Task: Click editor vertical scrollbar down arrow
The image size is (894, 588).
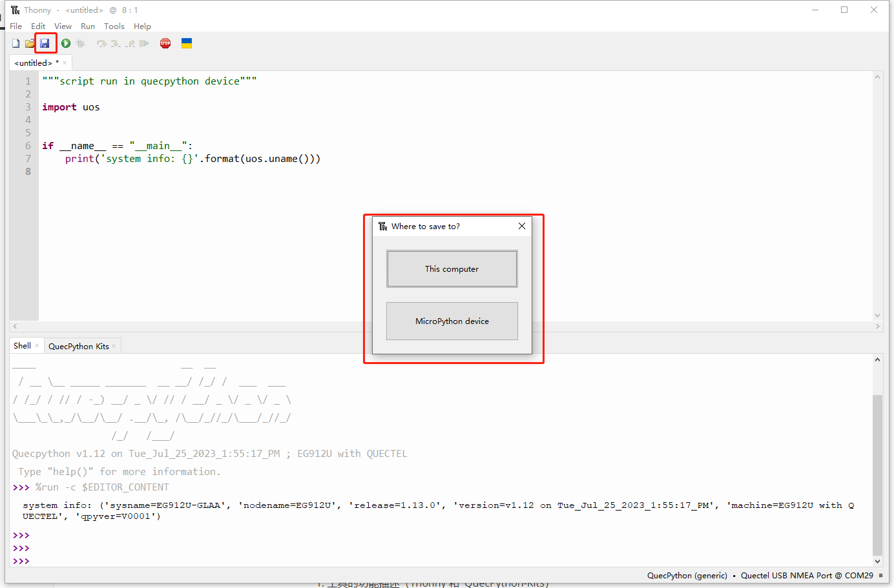Action: coord(877,316)
